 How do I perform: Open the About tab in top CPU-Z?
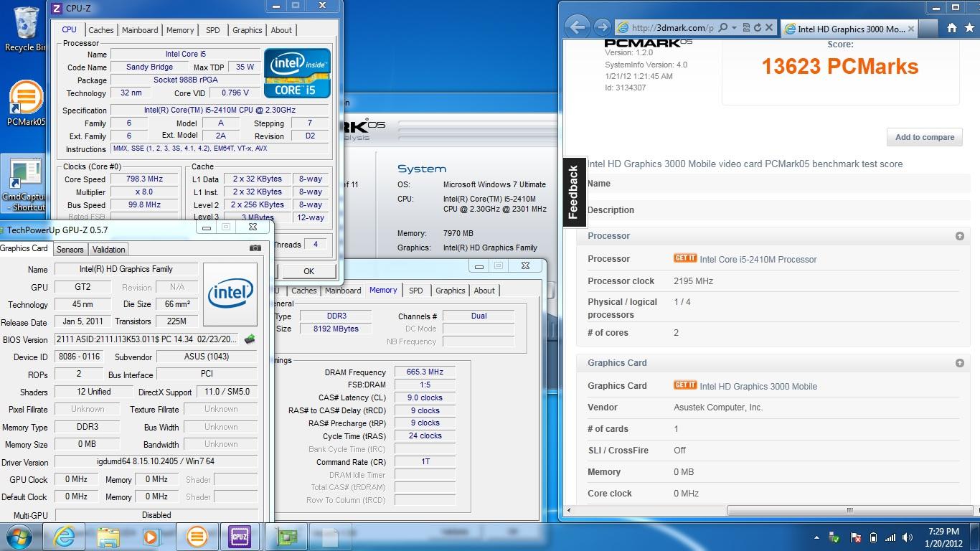281,30
